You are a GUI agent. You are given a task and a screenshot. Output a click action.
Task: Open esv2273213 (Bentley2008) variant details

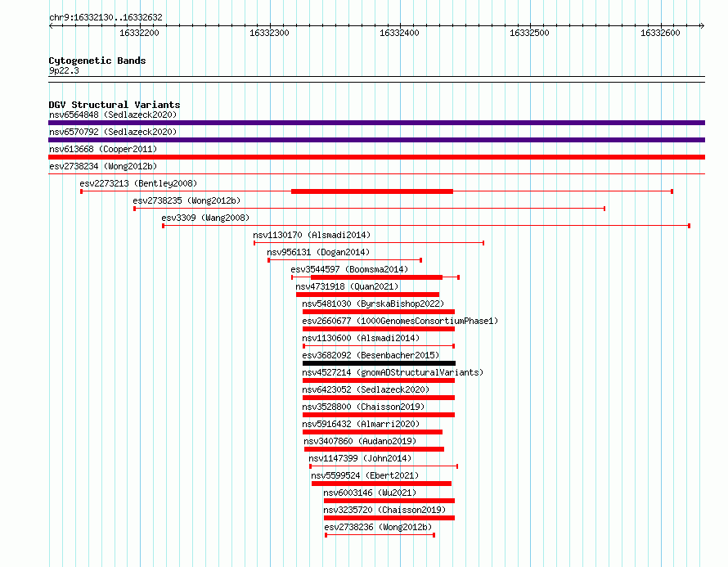138,183
